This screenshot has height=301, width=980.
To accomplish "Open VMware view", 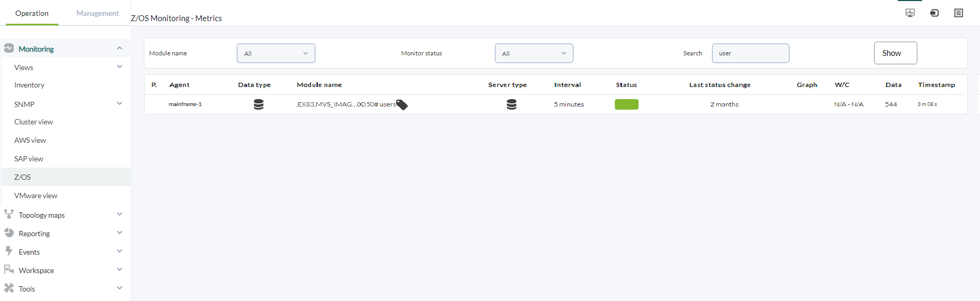I will coord(36,196).
